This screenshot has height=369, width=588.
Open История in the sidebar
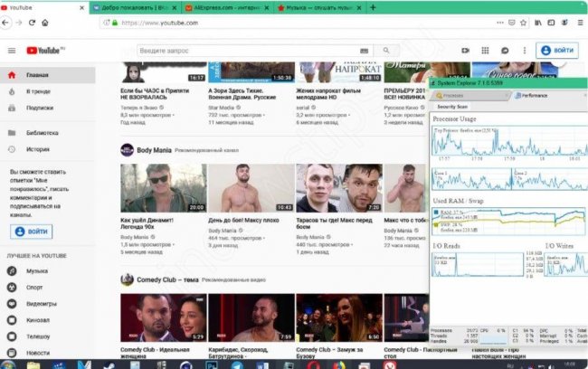tap(38, 149)
